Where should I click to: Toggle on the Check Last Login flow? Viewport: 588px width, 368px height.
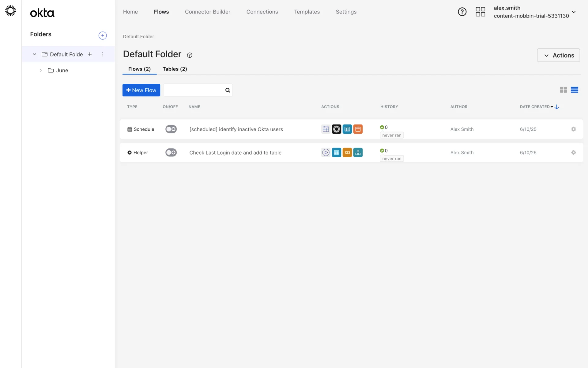coord(171,152)
